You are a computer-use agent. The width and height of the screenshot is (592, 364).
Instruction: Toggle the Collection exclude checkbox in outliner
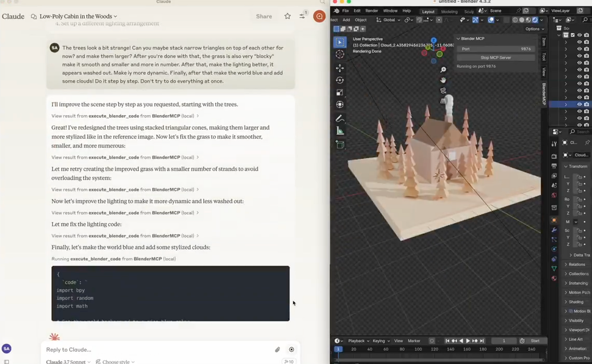pyautogui.click(x=572, y=35)
